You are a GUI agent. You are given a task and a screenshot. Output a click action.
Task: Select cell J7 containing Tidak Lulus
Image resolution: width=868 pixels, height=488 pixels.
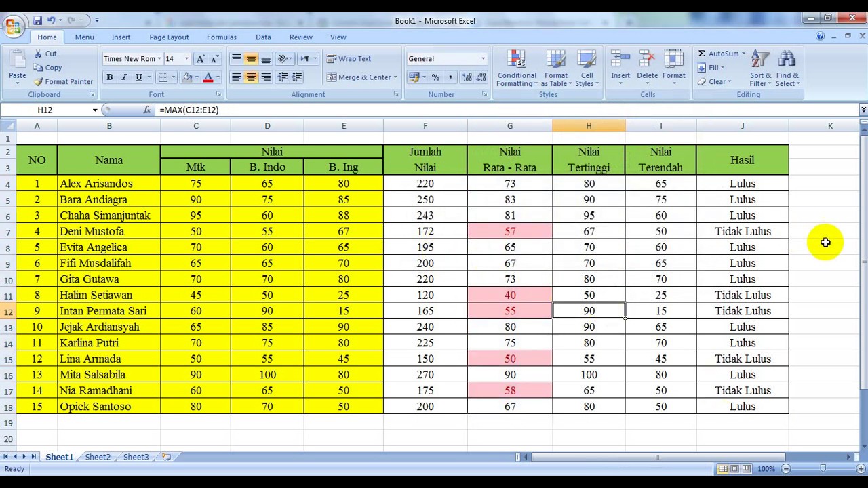(742, 232)
